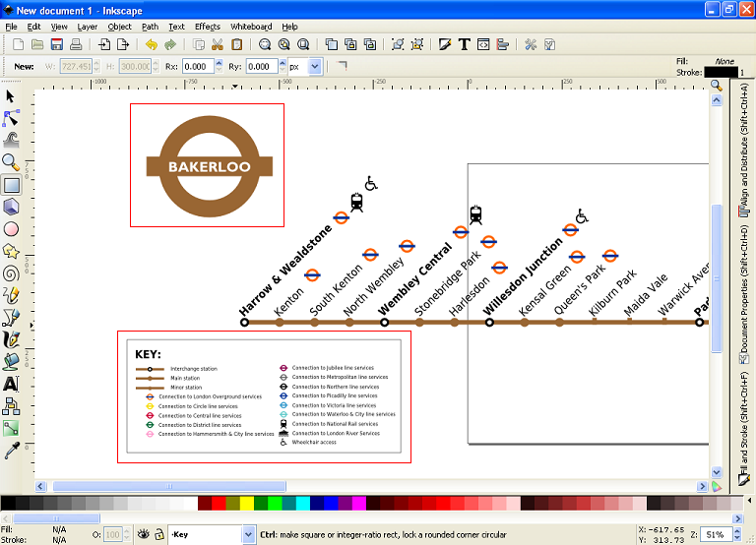Click the Undo arrow icon

pyautogui.click(x=152, y=45)
